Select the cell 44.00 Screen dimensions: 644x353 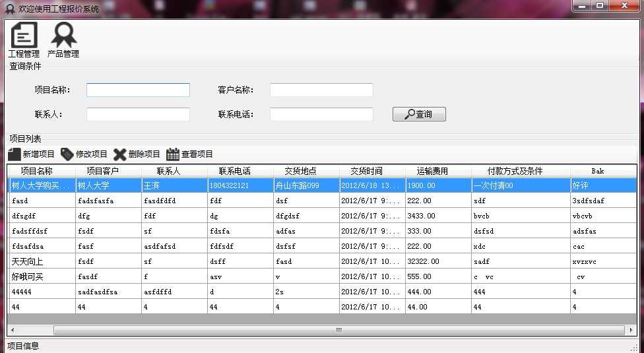pos(439,307)
